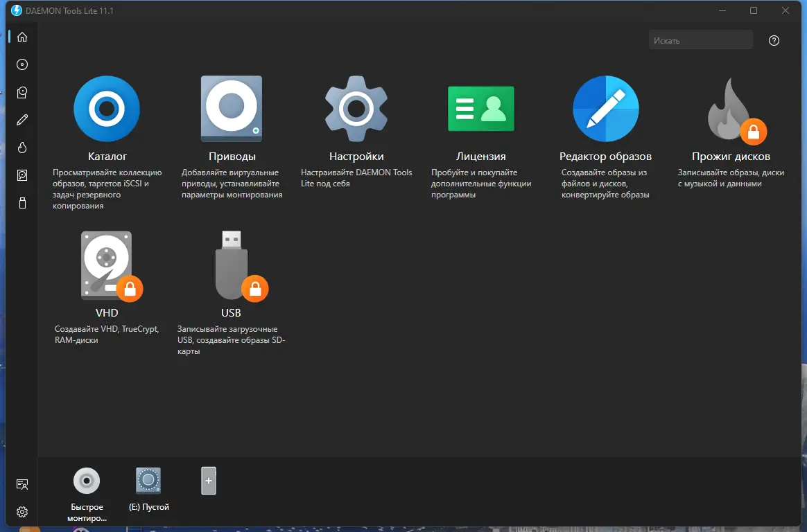Image resolution: width=807 pixels, height=532 pixels.
Task: Select the catalog images sidebar icon
Action: [x=22, y=93]
